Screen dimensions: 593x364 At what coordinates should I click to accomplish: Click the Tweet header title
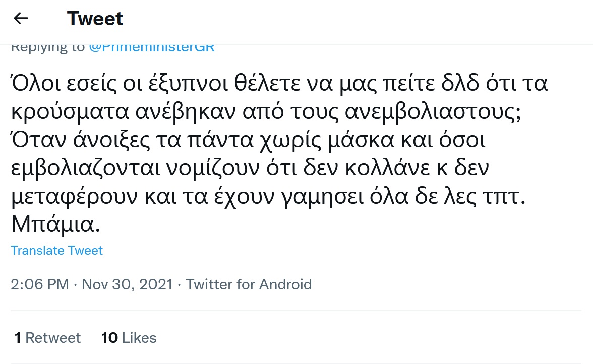[x=95, y=19]
